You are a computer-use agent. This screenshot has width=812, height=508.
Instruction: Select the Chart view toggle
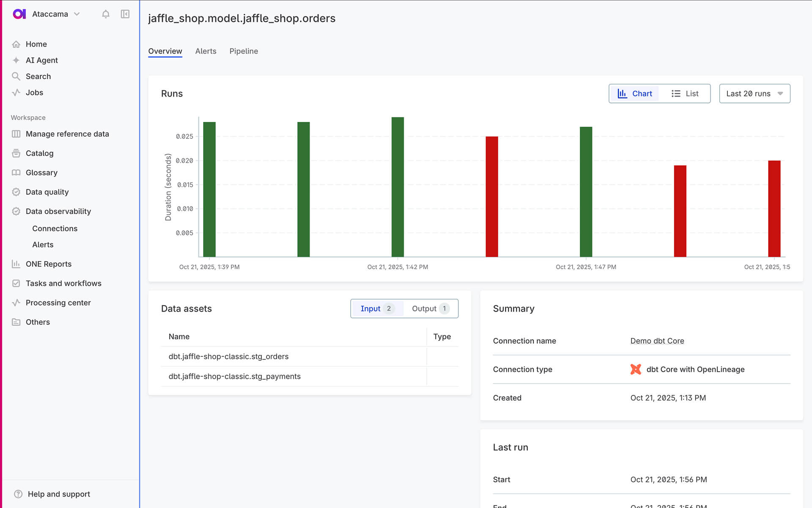(x=635, y=94)
